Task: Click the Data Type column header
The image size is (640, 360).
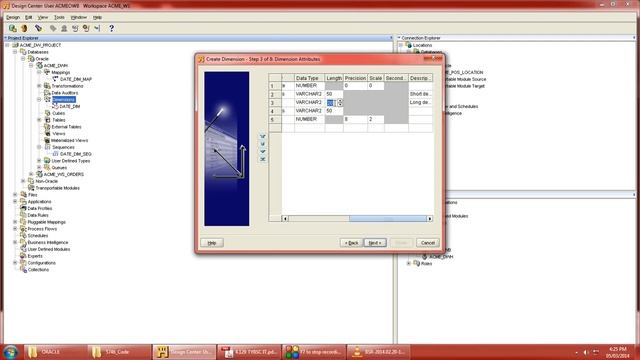Action: click(x=309, y=78)
